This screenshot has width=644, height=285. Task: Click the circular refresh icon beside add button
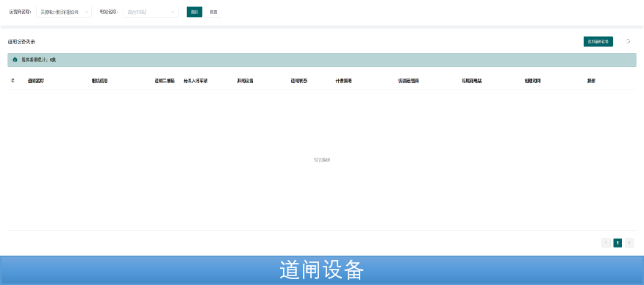coord(628,41)
